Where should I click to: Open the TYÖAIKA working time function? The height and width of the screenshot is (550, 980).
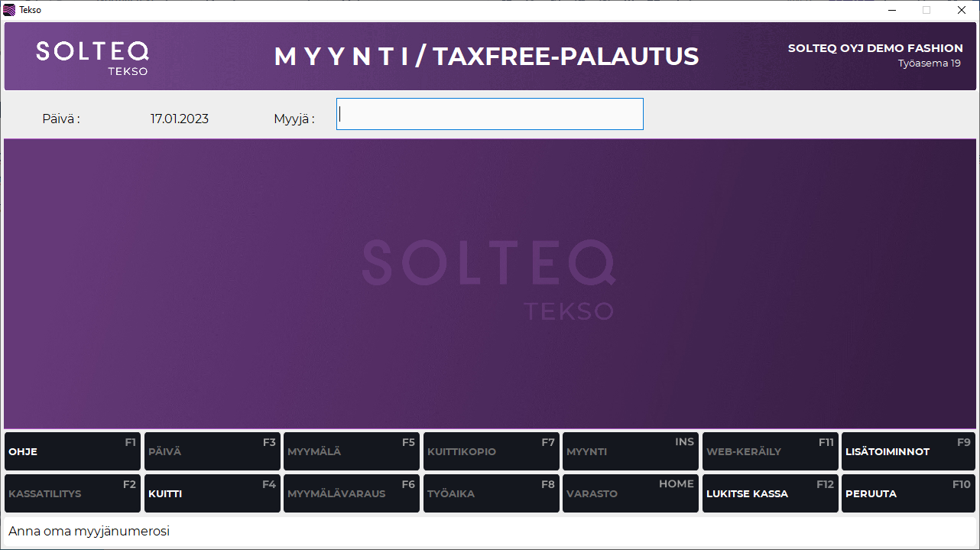pyautogui.click(x=491, y=493)
